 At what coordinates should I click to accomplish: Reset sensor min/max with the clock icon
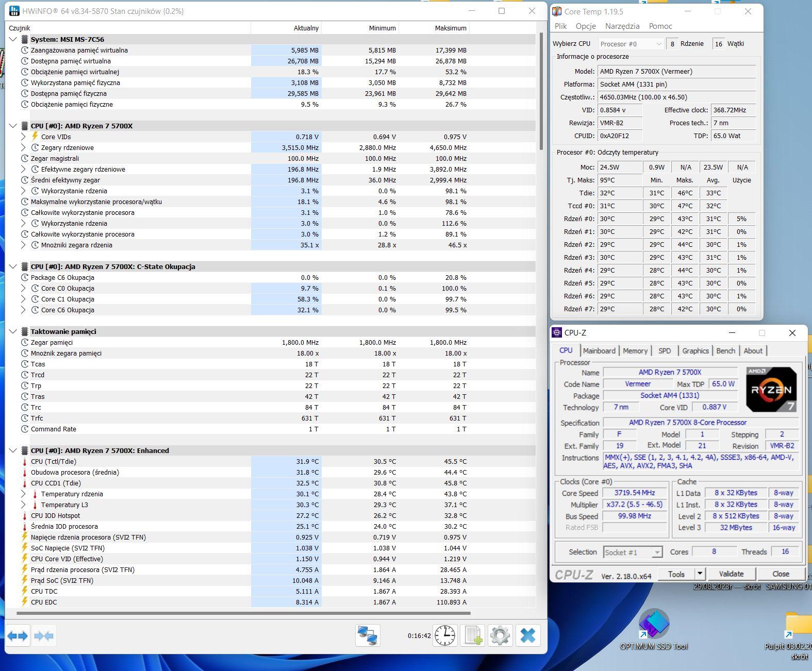coord(444,635)
